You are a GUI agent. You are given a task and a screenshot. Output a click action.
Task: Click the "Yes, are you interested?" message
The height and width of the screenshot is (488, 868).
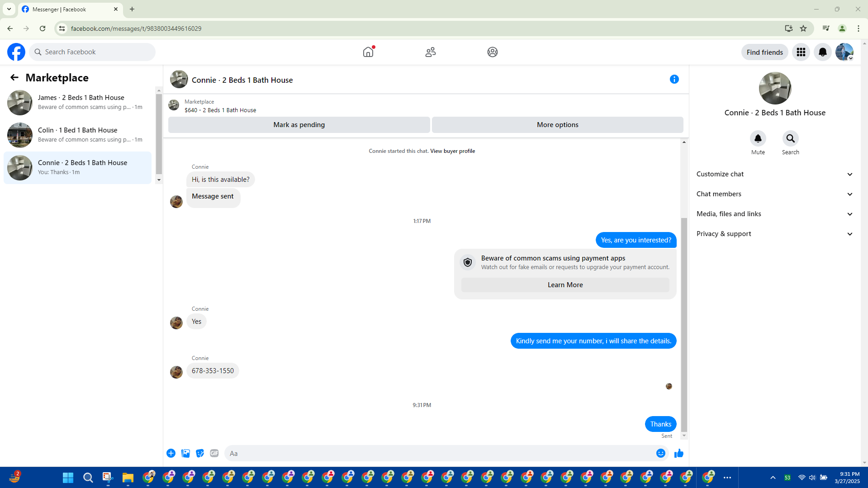636,240
